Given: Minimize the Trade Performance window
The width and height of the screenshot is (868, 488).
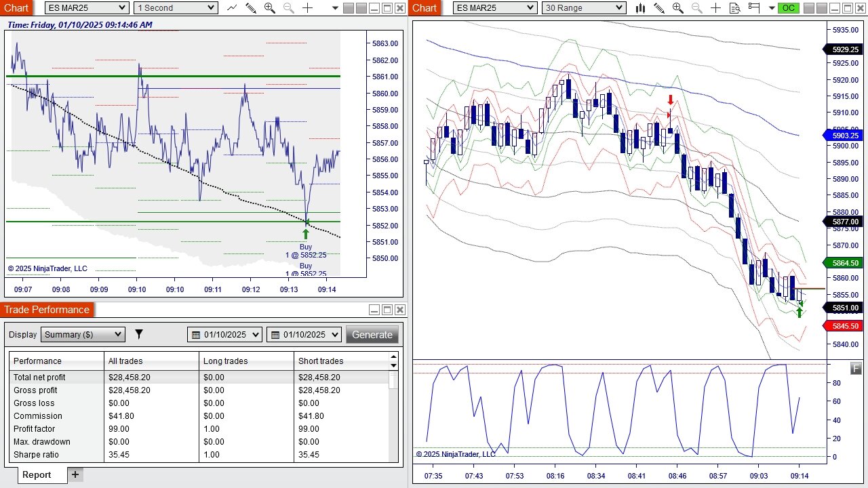Looking at the screenshot, I should [374, 310].
